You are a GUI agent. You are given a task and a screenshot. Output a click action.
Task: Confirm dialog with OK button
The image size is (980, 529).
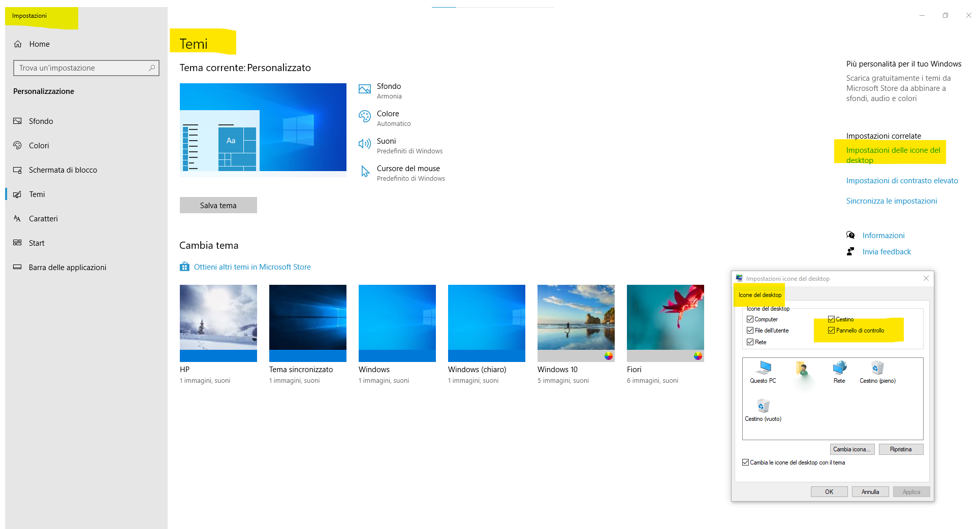(x=829, y=492)
